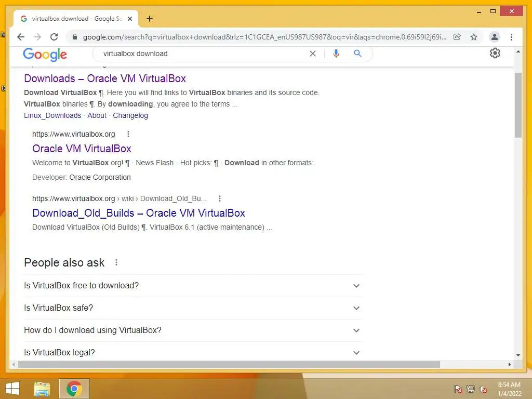View site info via the padlock icon

pos(75,37)
